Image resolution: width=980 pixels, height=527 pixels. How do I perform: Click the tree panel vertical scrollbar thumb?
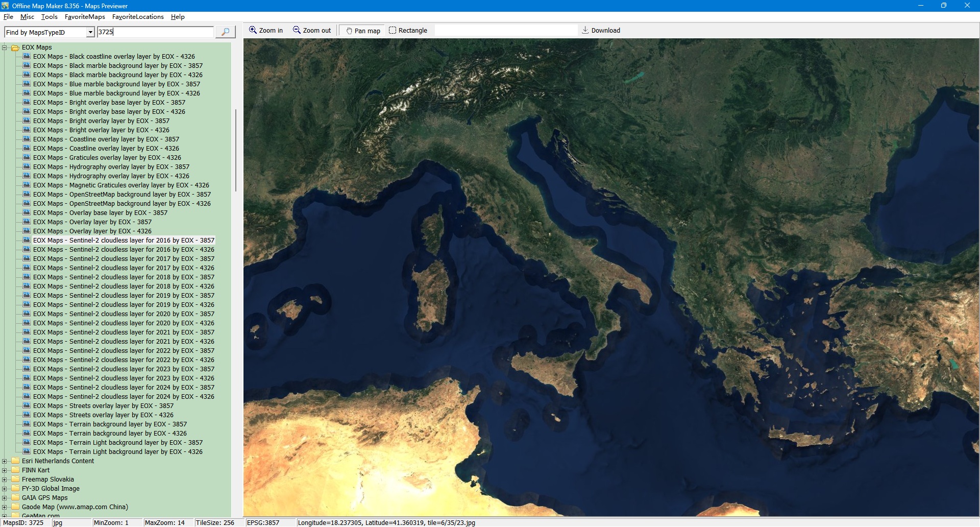pos(235,151)
